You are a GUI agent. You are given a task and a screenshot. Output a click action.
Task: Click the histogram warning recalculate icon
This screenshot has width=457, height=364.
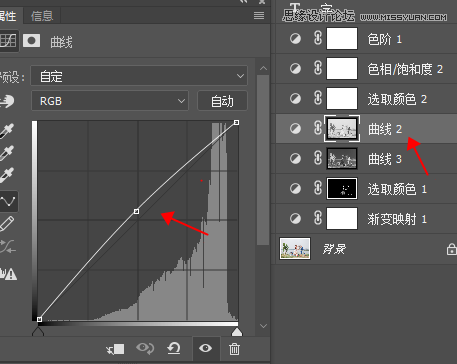click(9, 274)
